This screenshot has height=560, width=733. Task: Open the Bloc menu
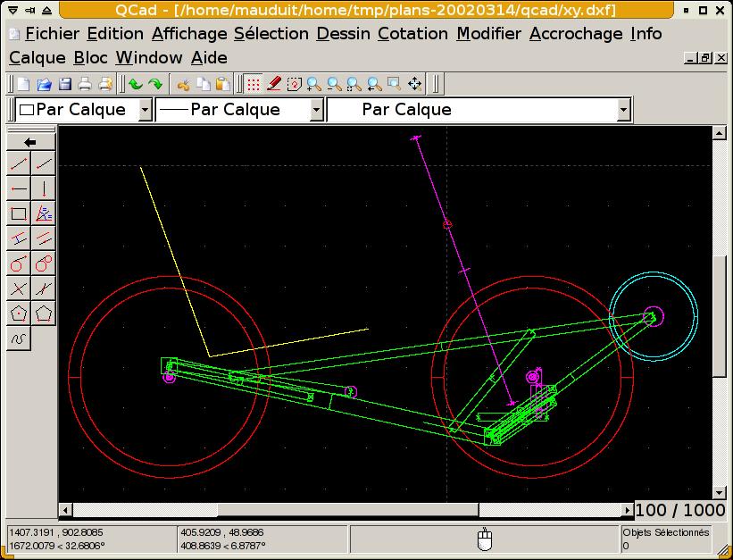pyautogui.click(x=91, y=58)
